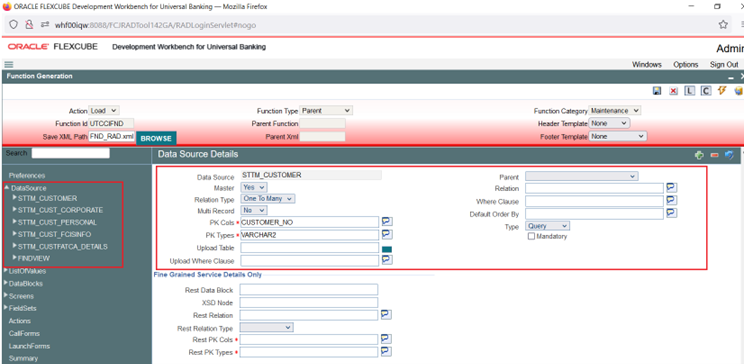Open the popup editor icon beside PK Types
The image size is (744, 364).
[387, 234]
